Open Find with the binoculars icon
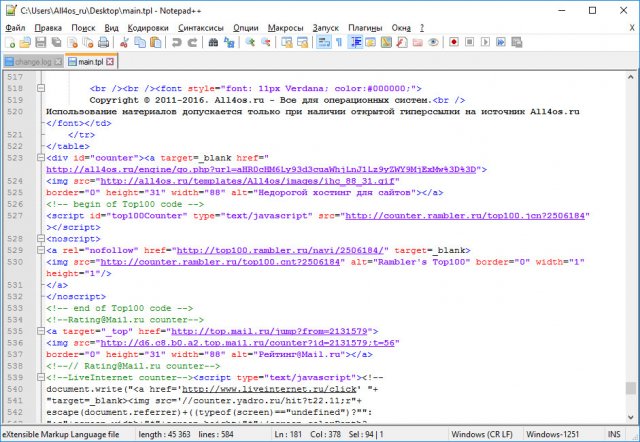Viewport: 640px width, 442px height. (213, 42)
